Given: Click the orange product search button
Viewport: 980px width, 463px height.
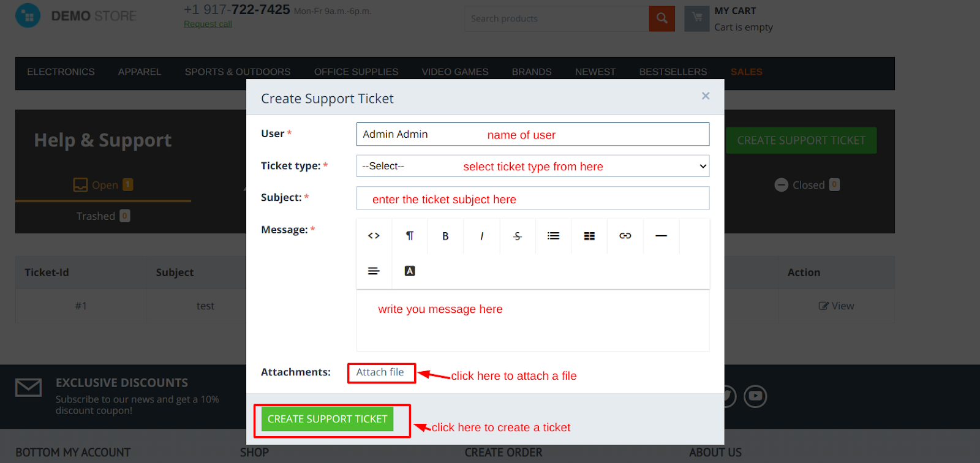Looking at the screenshot, I should [661, 18].
